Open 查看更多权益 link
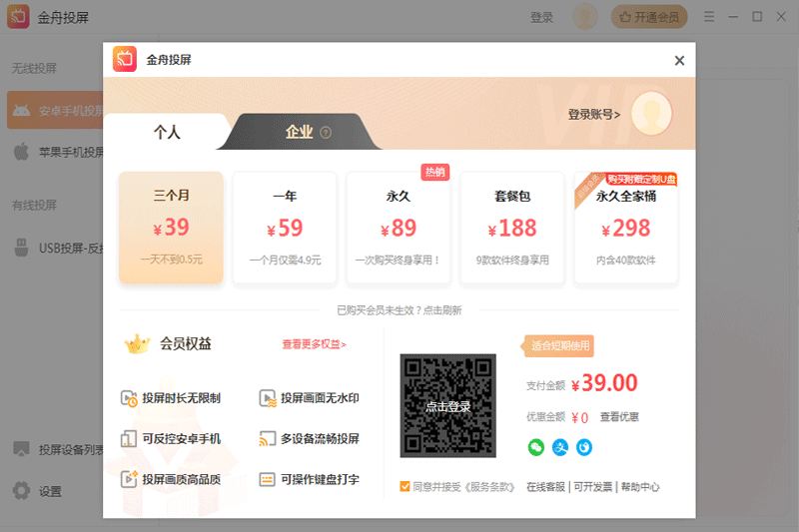 click(x=314, y=344)
